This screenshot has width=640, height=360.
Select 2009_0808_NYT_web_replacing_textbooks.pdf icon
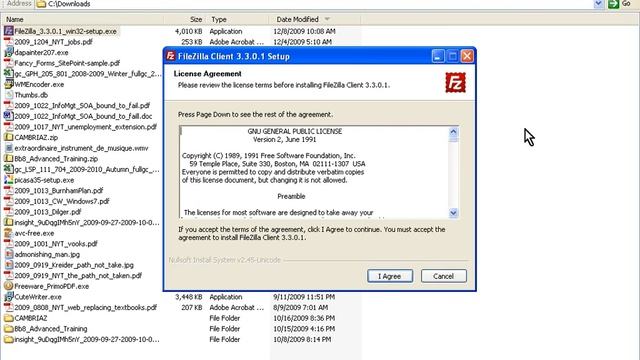(8, 307)
